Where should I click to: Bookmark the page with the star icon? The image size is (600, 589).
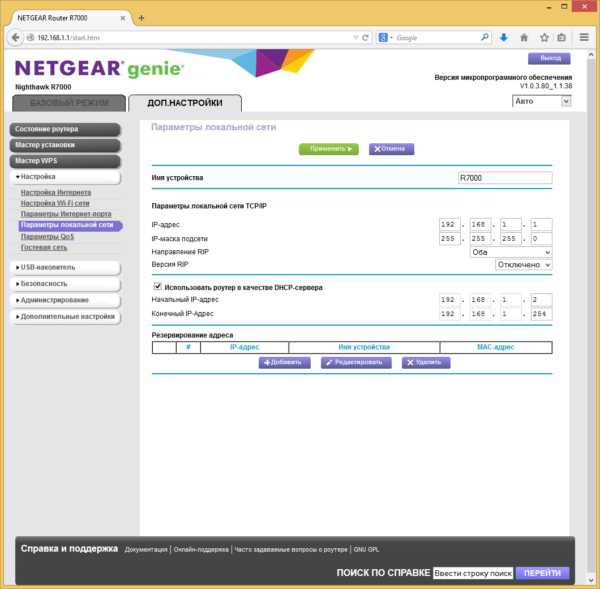pos(544,38)
